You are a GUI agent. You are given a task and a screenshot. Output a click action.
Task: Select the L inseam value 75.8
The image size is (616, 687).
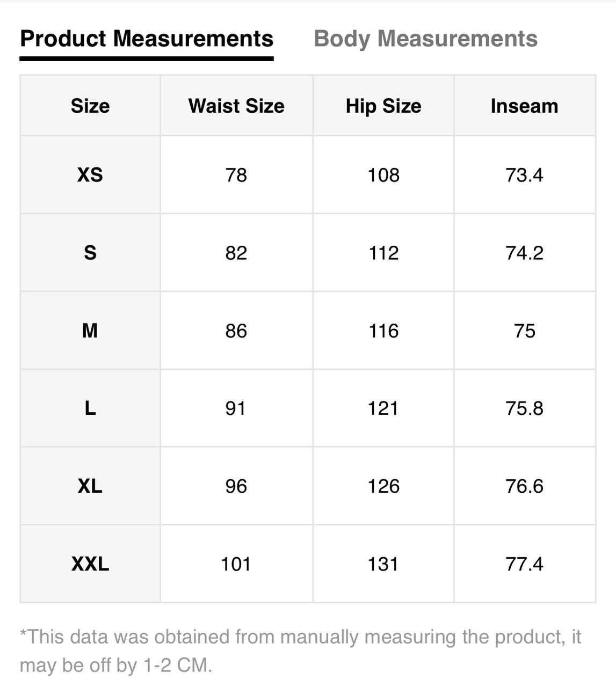524,408
